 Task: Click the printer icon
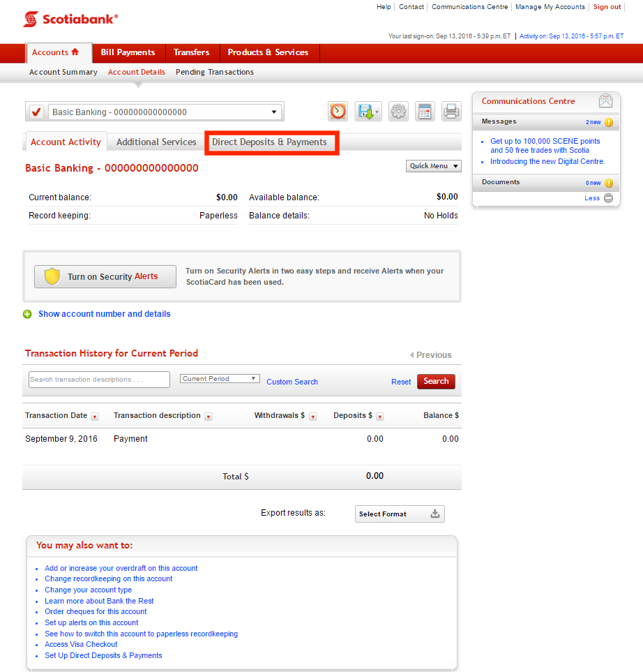click(451, 112)
